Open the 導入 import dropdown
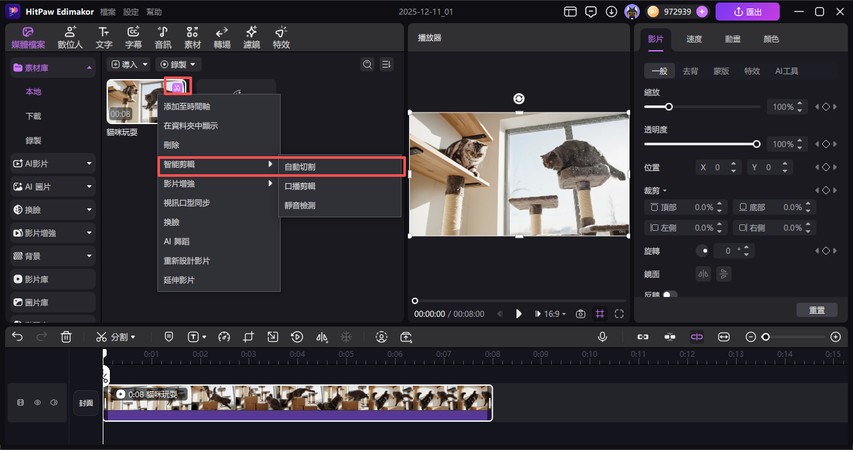This screenshot has height=450, width=853. click(x=128, y=64)
